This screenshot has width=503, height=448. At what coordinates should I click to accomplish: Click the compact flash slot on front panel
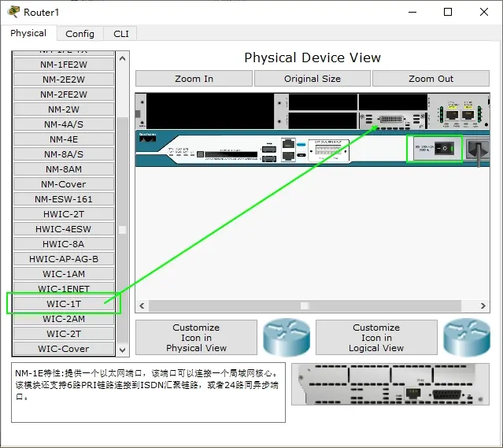point(231,154)
